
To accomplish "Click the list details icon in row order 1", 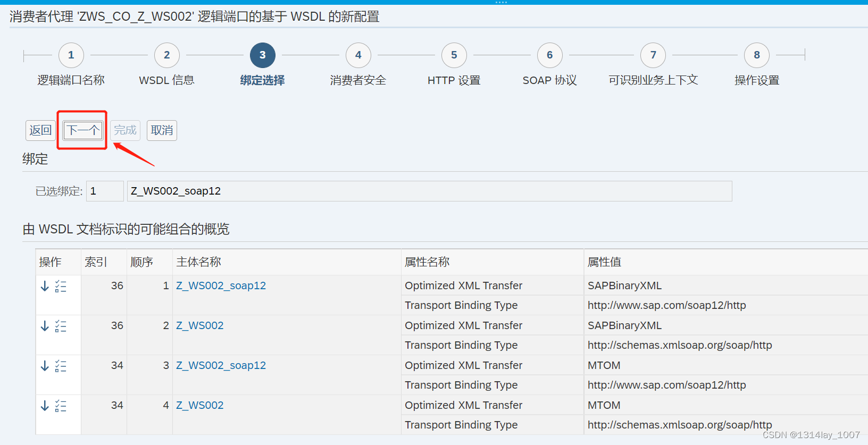I will coord(61,286).
